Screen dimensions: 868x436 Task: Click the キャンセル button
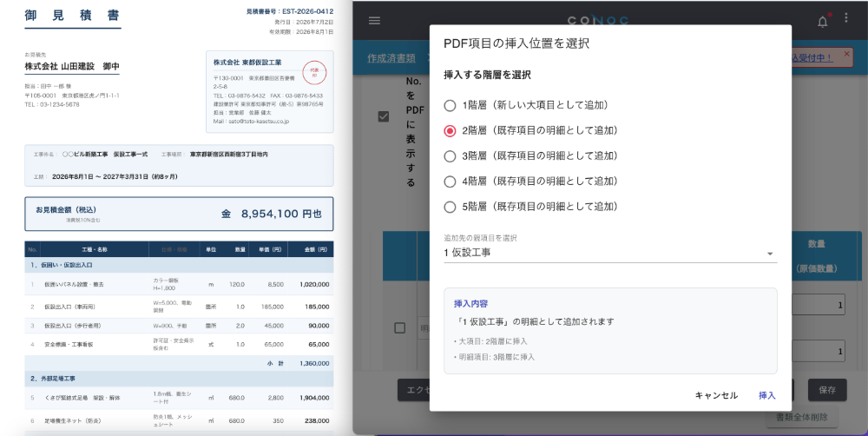click(716, 395)
